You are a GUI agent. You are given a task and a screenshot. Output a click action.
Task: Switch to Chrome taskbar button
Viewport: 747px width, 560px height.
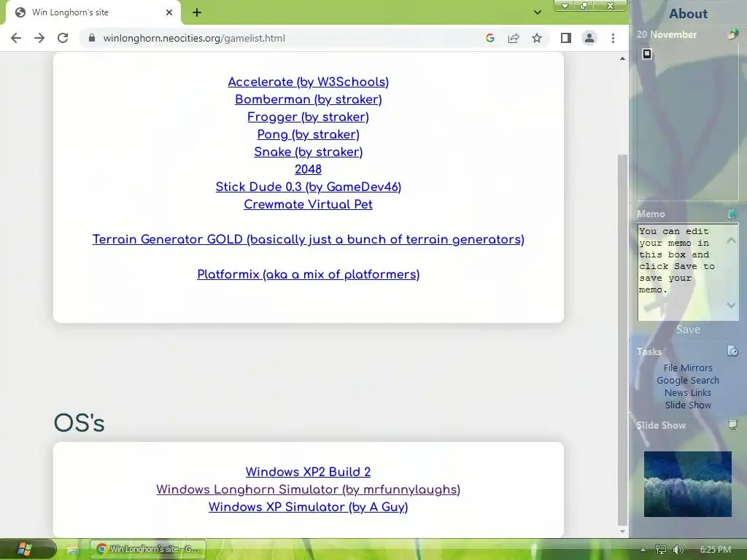(x=148, y=549)
